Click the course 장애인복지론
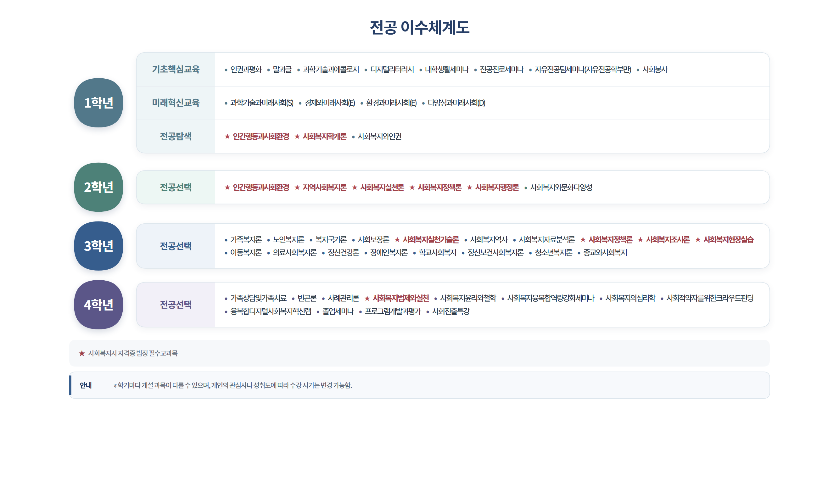 tap(389, 252)
